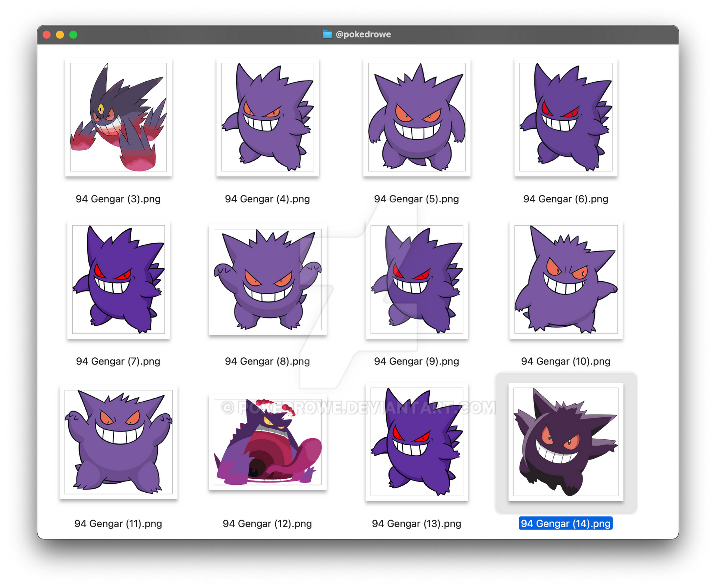Click the file name '94 Gengar (9).png'

[417, 361]
